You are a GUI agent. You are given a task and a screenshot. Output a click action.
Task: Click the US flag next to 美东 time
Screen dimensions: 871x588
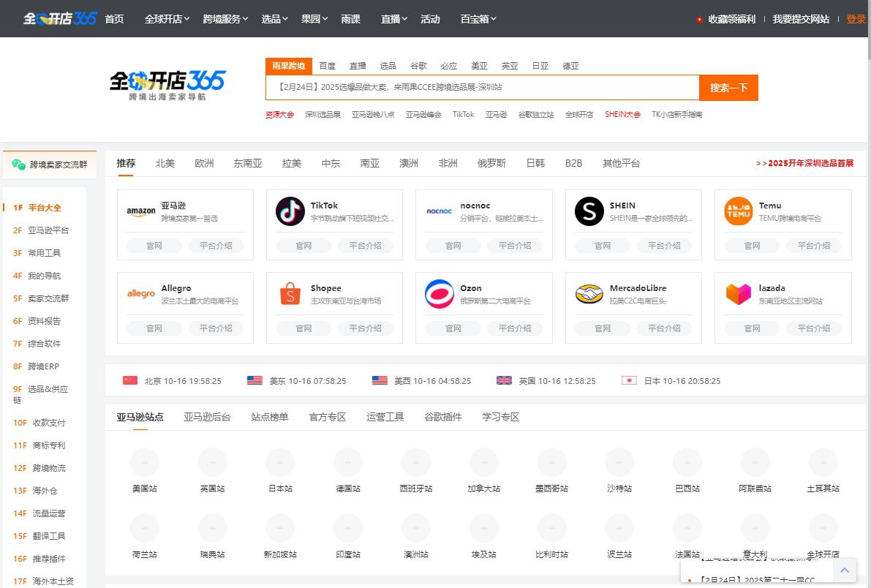254,381
